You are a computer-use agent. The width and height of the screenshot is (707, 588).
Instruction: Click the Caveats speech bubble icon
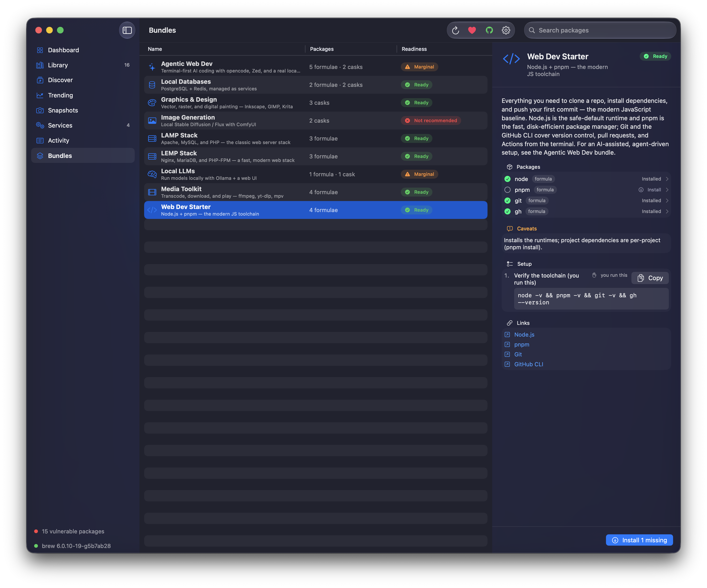coord(510,229)
